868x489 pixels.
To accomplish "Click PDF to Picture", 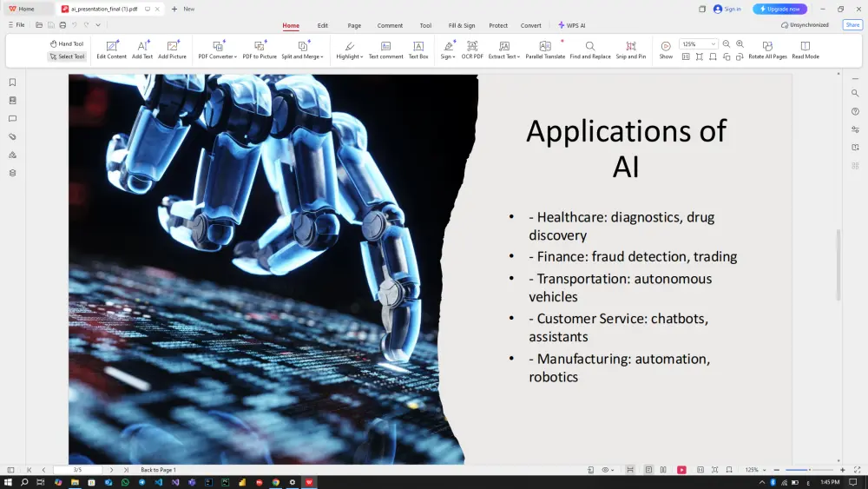I will [259, 50].
